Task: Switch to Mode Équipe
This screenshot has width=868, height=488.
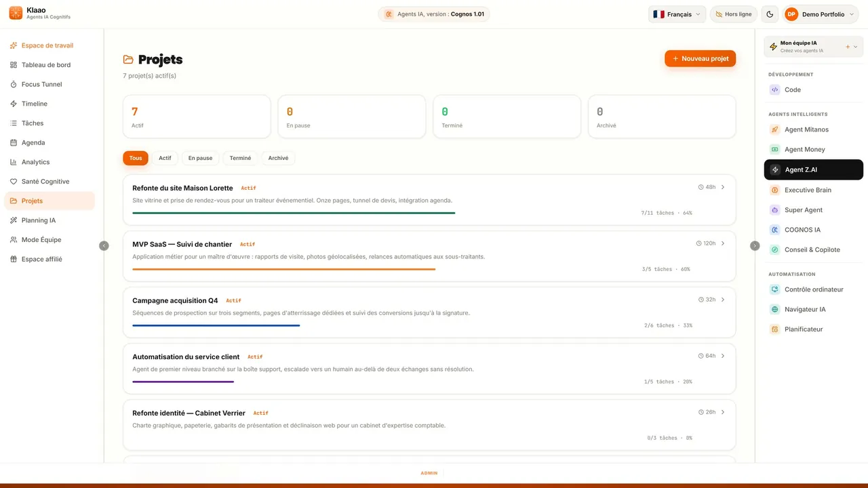Action: [50, 240]
